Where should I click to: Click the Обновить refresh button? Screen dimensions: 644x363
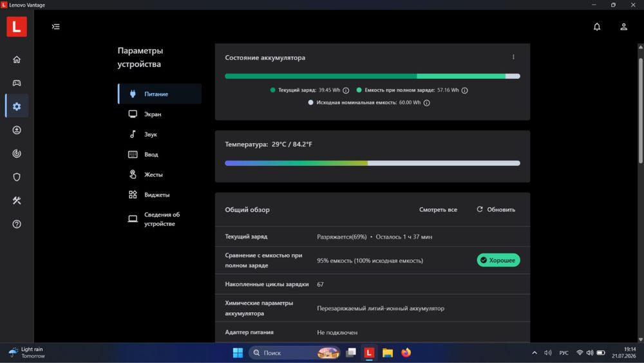[496, 210]
